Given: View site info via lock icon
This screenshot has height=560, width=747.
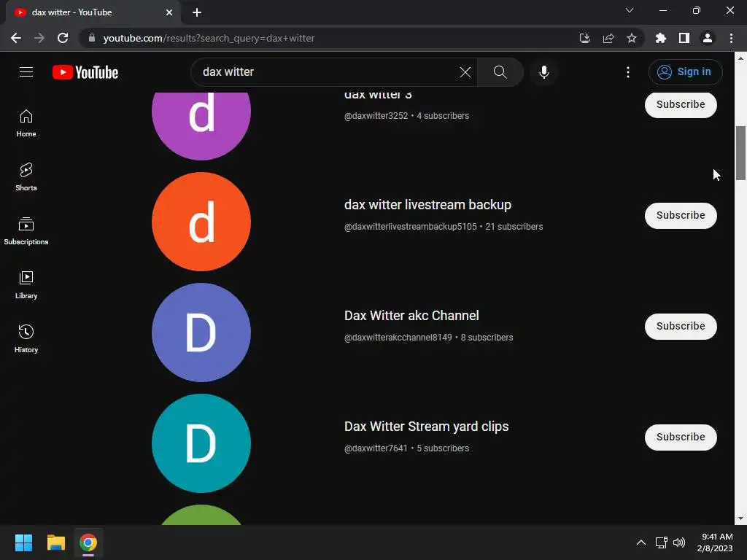Looking at the screenshot, I should (92, 38).
